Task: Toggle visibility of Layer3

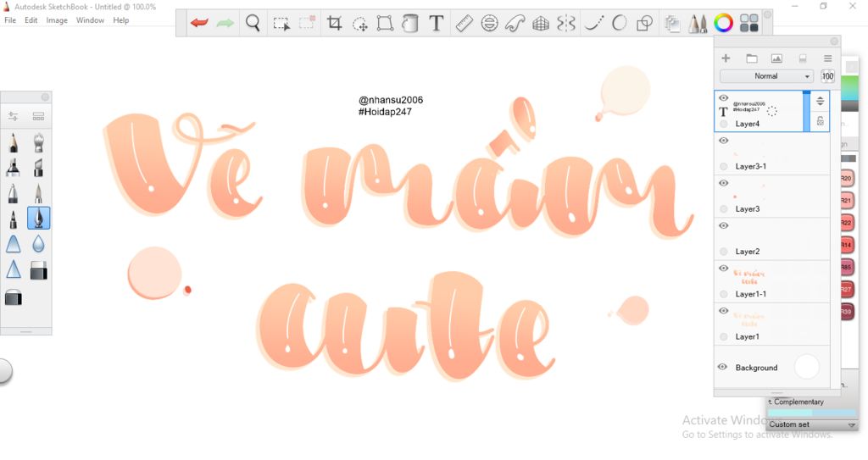Action: pyautogui.click(x=723, y=183)
